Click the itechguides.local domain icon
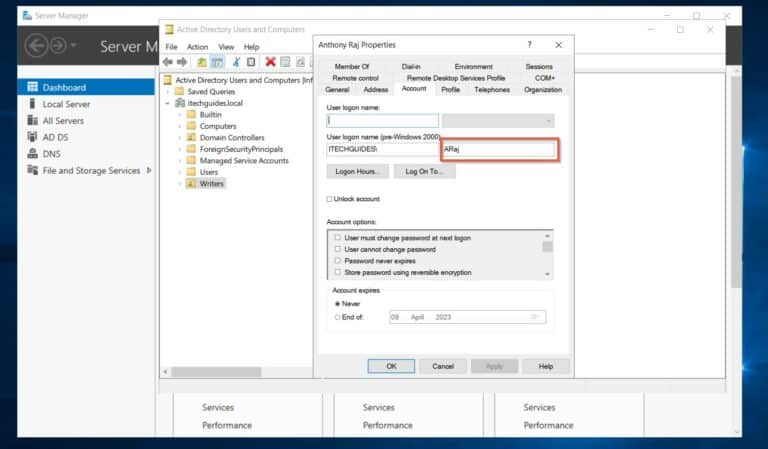This screenshot has height=449, width=768. click(x=180, y=103)
